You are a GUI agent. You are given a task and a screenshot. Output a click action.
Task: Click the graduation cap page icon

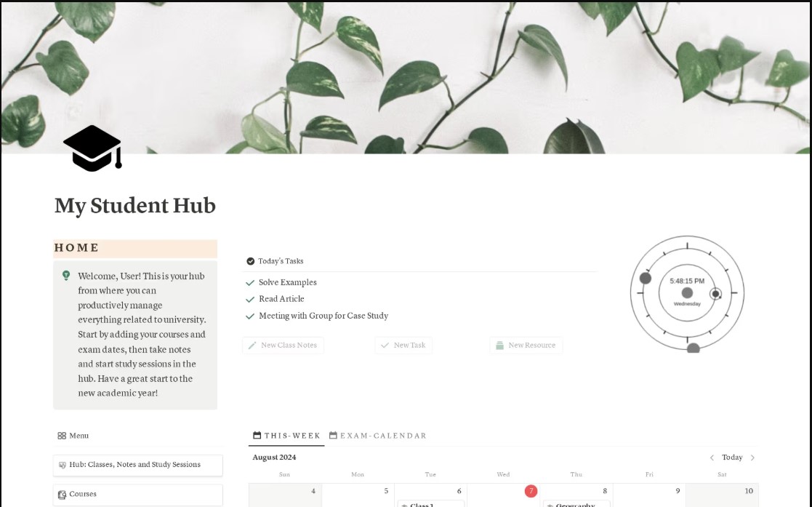(x=93, y=148)
